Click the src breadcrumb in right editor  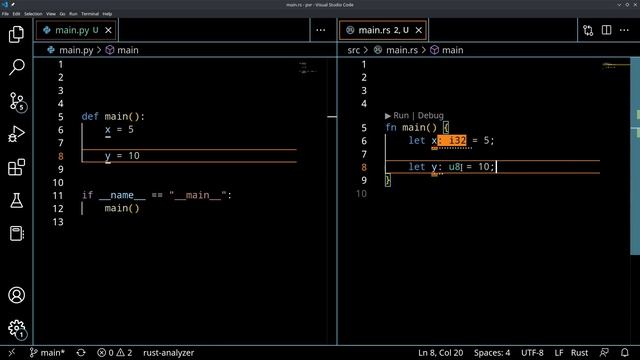[353, 50]
